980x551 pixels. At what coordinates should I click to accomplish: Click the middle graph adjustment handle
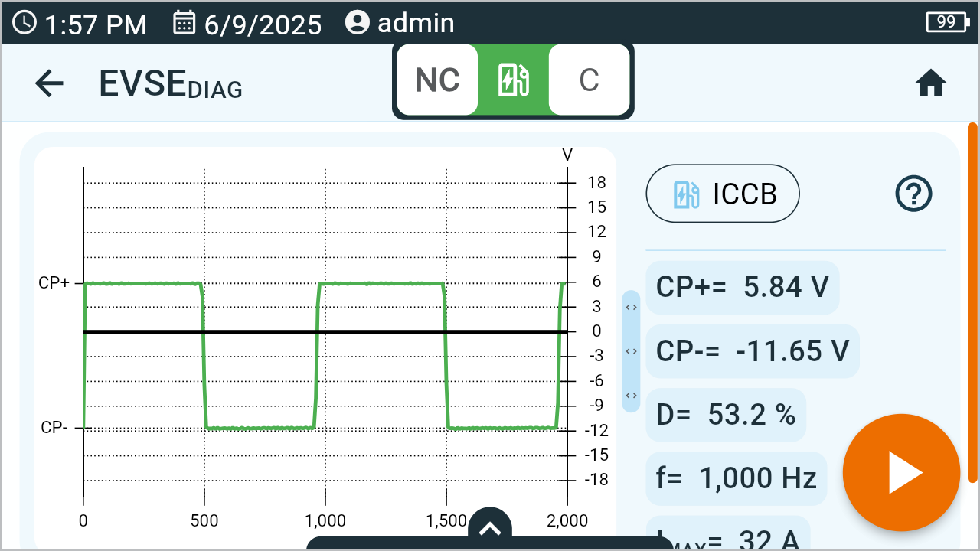click(x=631, y=351)
